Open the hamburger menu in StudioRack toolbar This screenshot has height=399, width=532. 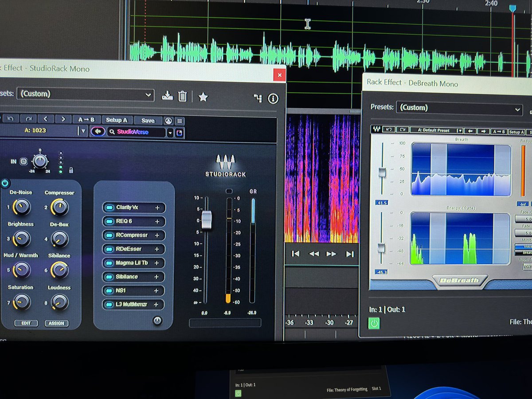point(180,120)
